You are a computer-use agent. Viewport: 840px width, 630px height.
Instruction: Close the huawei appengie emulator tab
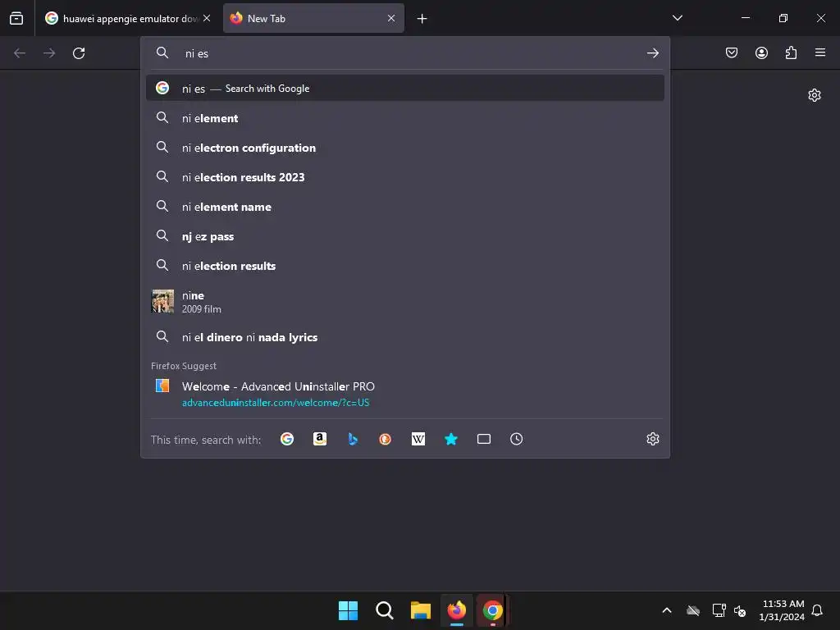tap(207, 18)
